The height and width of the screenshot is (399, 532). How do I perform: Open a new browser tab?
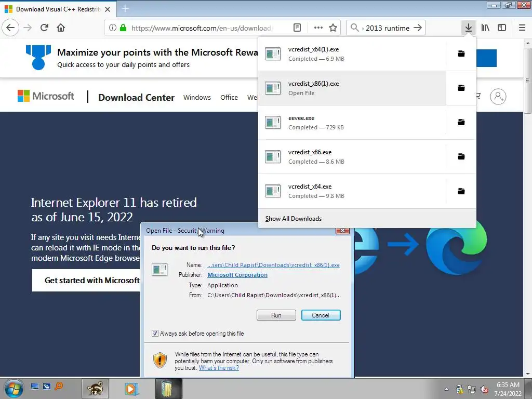pos(125,9)
